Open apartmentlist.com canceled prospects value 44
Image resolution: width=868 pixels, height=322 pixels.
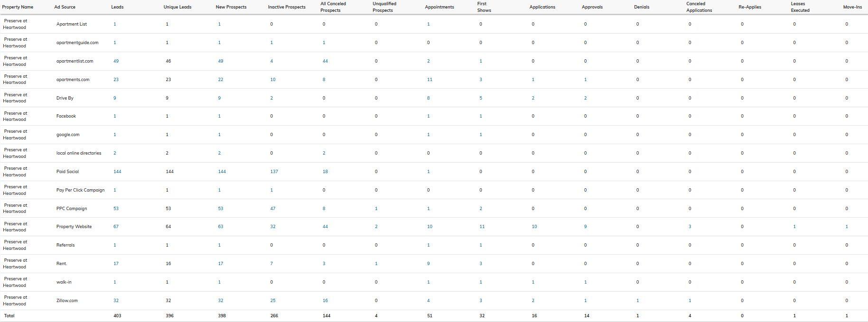pos(325,61)
